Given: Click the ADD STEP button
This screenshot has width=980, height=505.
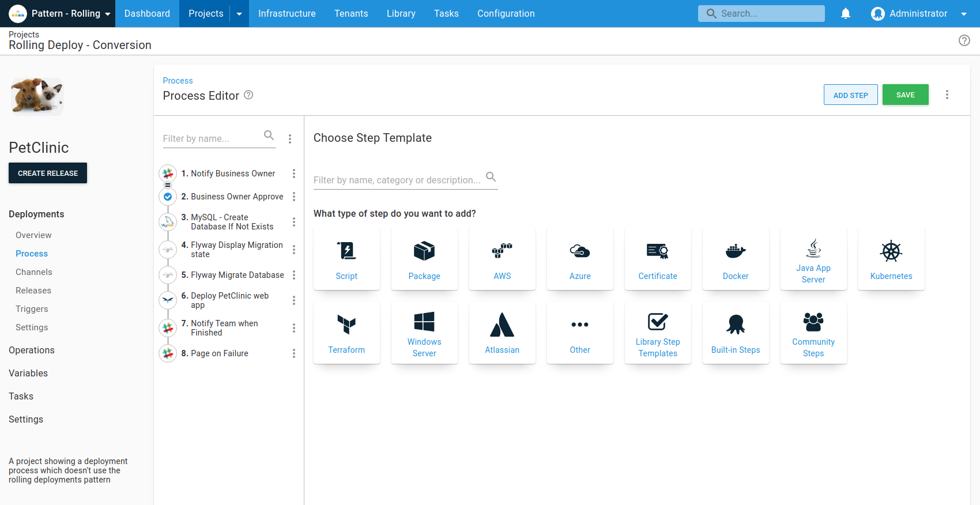Looking at the screenshot, I should point(850,95).
